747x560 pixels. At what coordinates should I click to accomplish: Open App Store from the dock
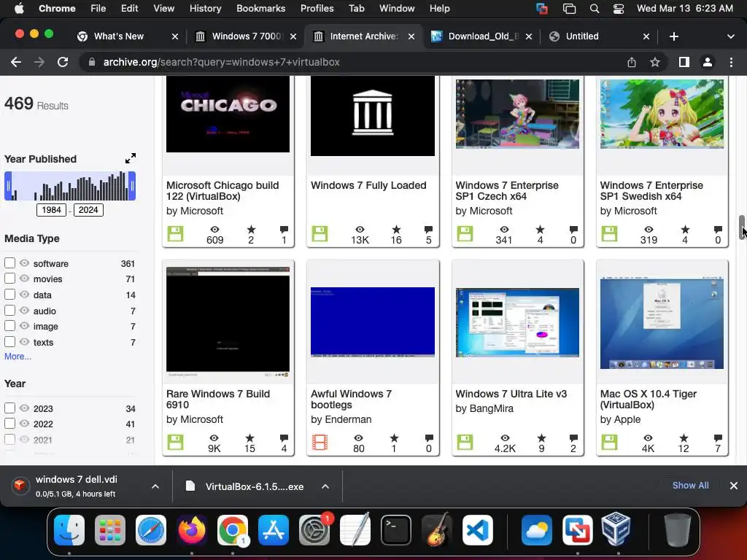(x=274, y=530)
